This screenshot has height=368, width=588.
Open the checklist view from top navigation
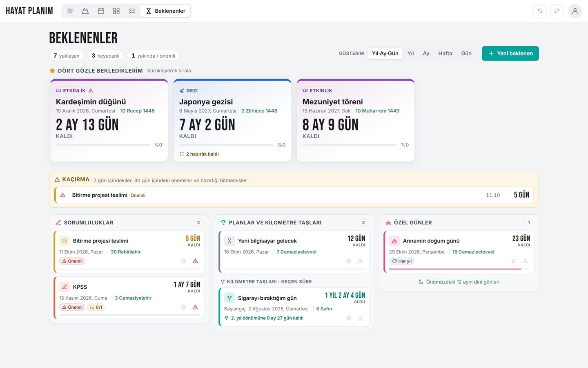[132, 11]
